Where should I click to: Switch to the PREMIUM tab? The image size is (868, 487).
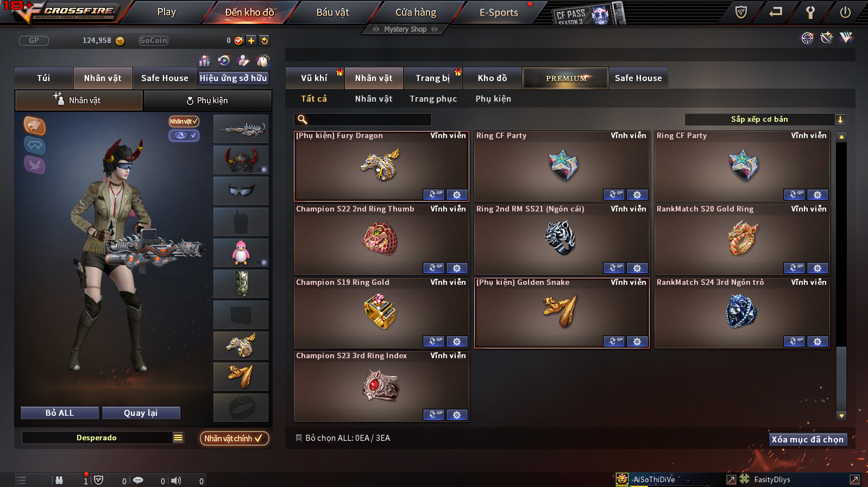tap(565, 78)
